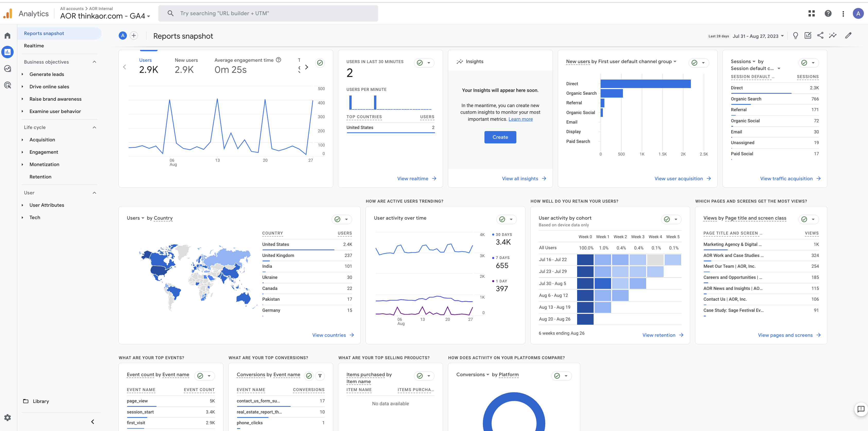Open the Google apps grid icon
The width and height of the screenshot is (868, 431).
coord(811,13)
